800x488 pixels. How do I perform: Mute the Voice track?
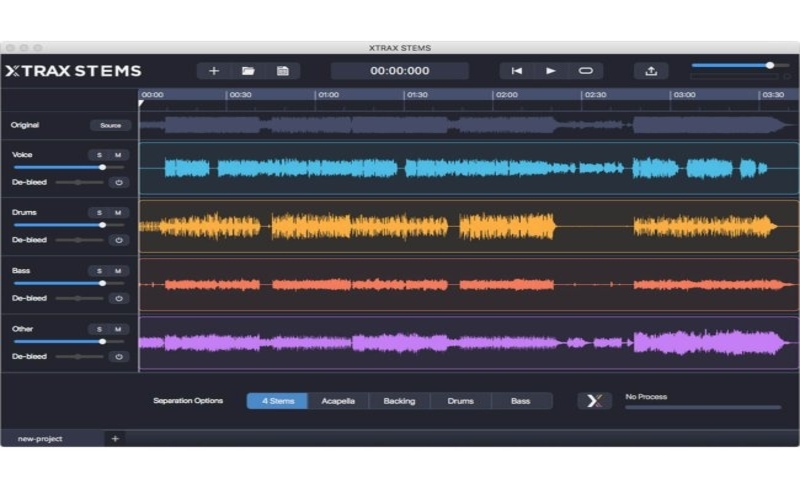[x=118, y=155]
